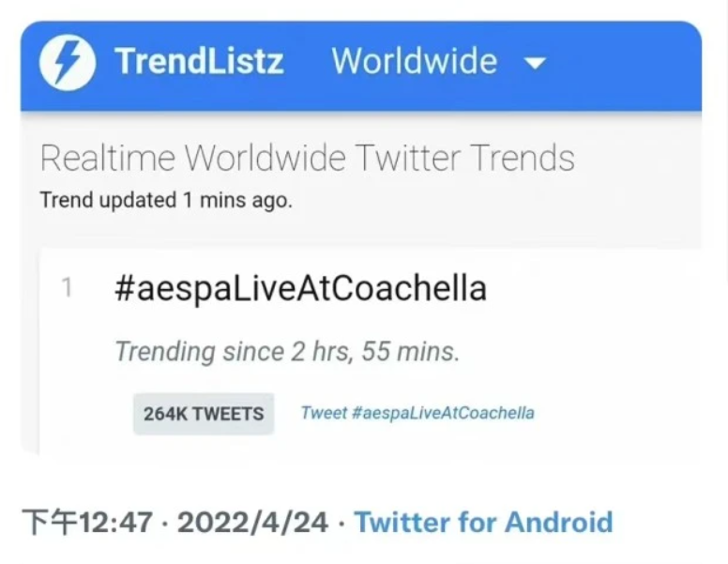The height and width of the screenshot is (564, 728).
Task: Click the rank number 1 of the trend
Action: [67, 288]
